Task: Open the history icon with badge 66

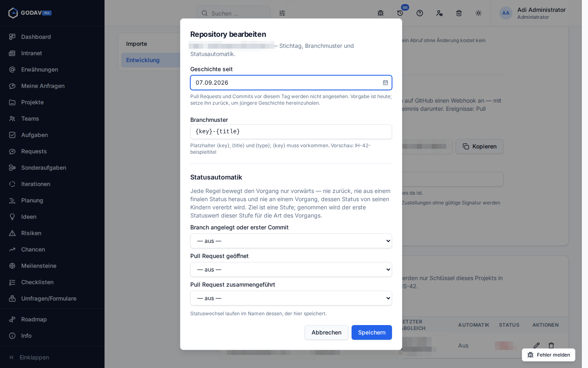Action: 400,13
